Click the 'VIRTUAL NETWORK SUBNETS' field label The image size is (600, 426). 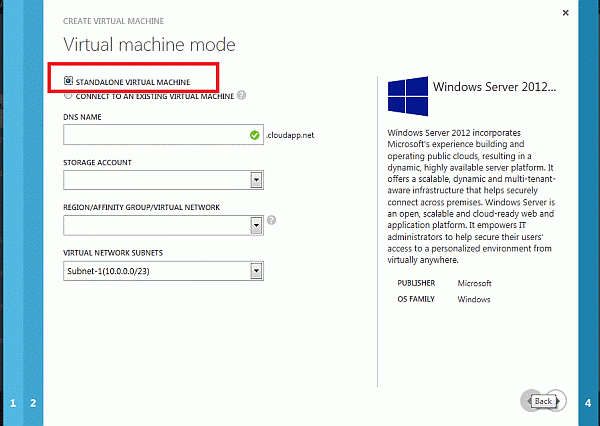click(113, 253)
